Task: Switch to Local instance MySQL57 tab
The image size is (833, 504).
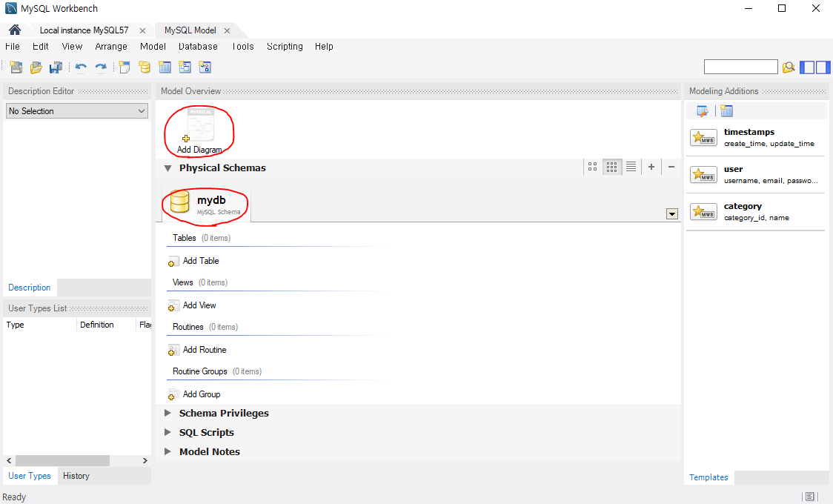Action: point(84,30)
